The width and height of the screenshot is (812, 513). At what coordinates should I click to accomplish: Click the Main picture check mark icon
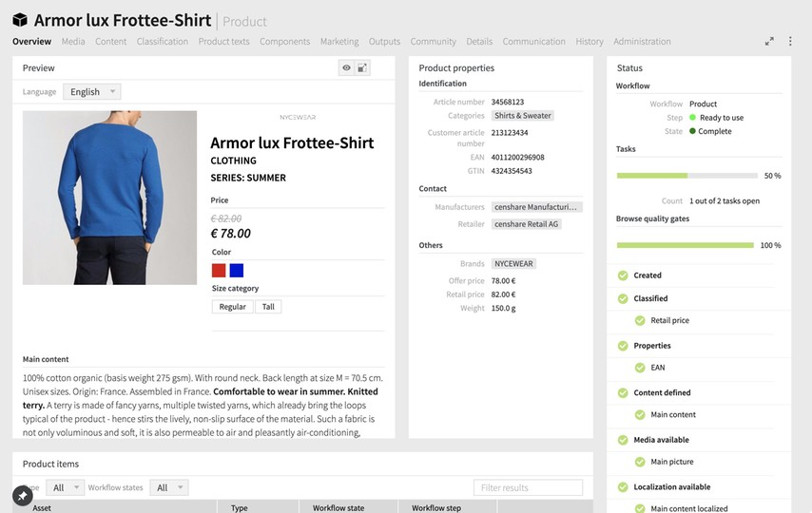coord(640,462)
